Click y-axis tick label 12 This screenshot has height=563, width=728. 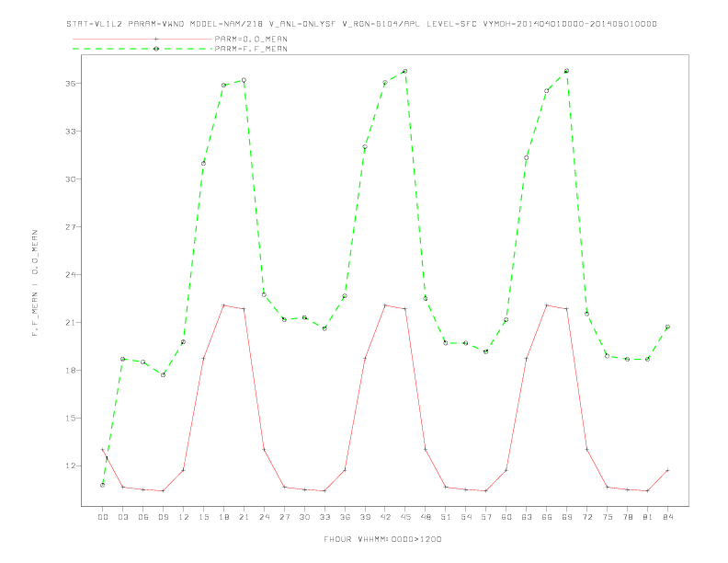coord(71,465)
